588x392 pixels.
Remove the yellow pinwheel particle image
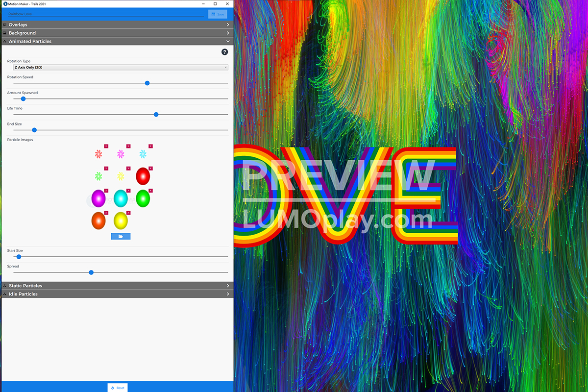tap(128, 168)
